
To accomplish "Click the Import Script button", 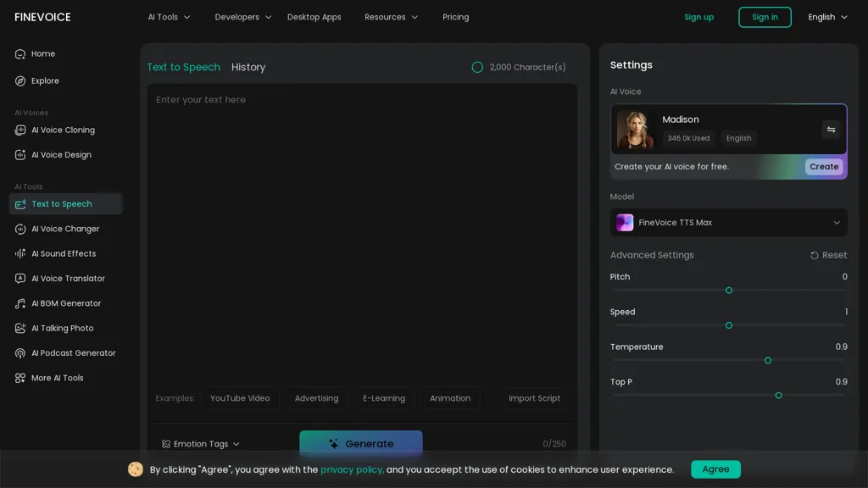I will pos(534,398).
